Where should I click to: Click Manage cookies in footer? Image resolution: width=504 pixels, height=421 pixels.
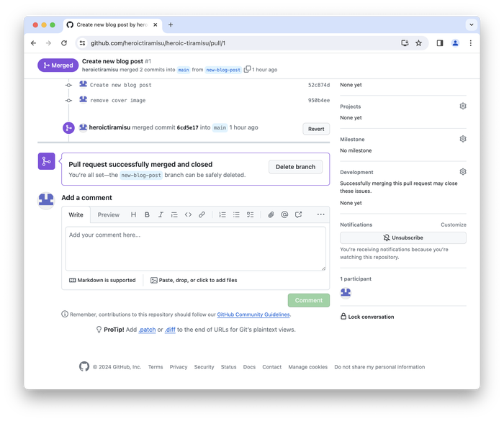(308, 367)
